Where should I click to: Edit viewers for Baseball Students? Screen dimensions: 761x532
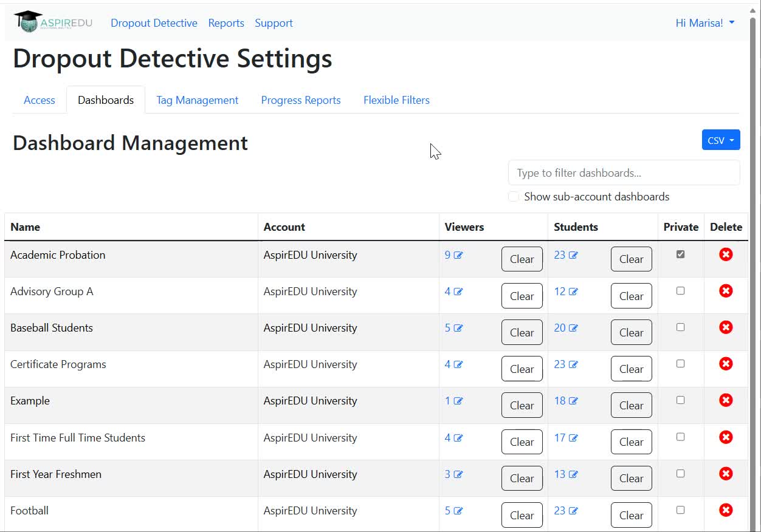point(458,328)
